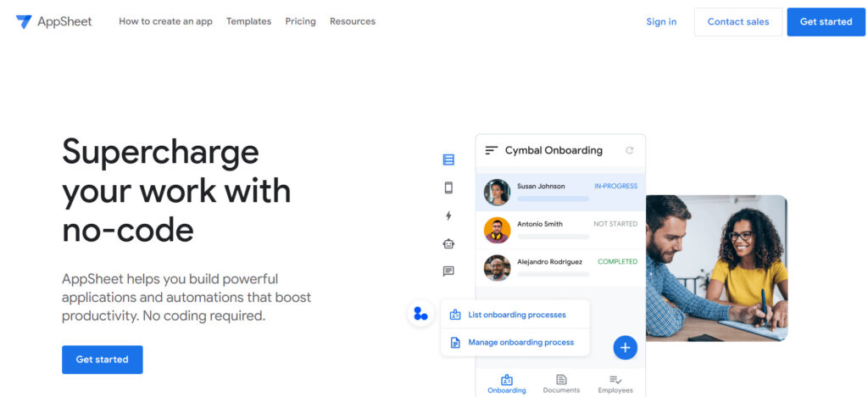Click the hamburger menu icon beside Cymbal Onboarding
This screenshot has height=397, width=868.
[491, 150]
